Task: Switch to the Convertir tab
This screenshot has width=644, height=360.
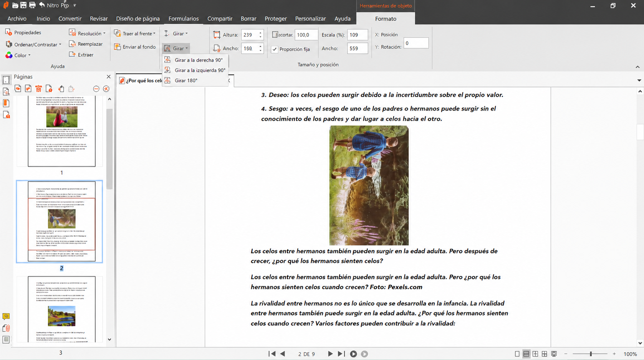Action: (70, 18)
